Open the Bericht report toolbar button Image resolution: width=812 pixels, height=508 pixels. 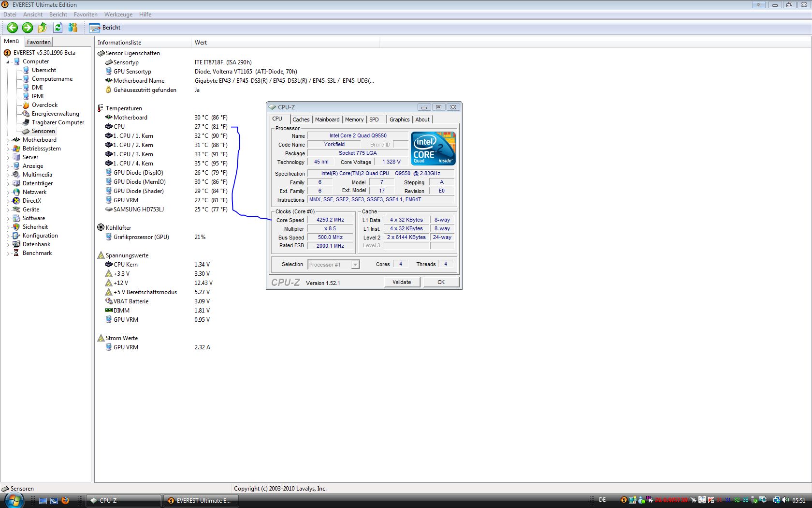105,28
